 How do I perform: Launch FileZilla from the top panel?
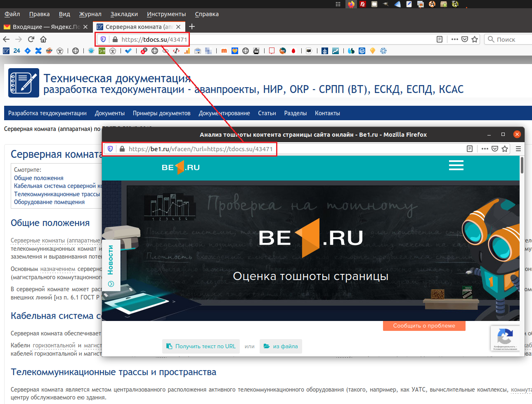coord(363,4)
